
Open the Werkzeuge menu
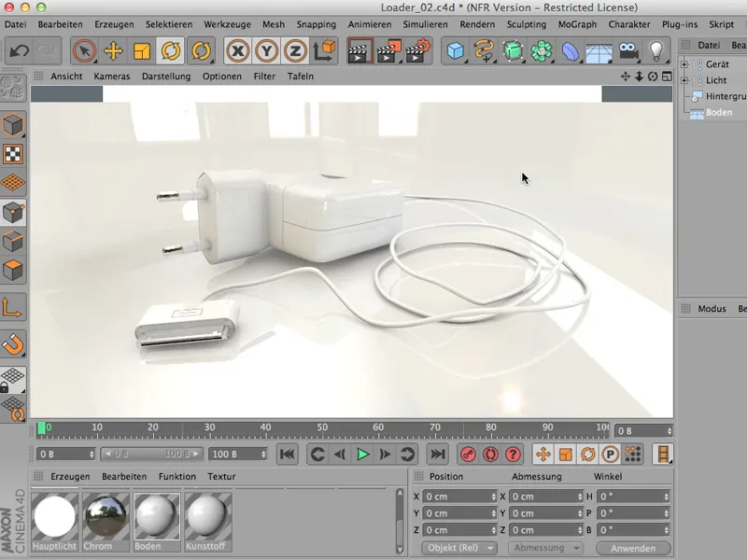(x=227, y=24)
